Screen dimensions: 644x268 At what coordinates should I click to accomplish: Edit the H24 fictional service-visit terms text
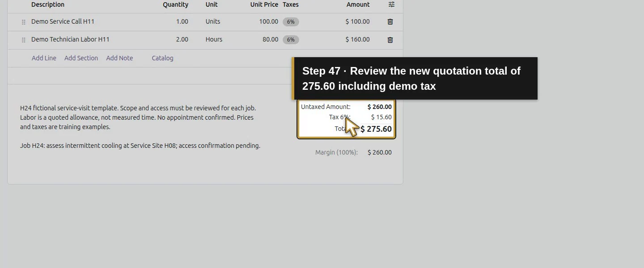pyautogui.click(x=138, y=117)
